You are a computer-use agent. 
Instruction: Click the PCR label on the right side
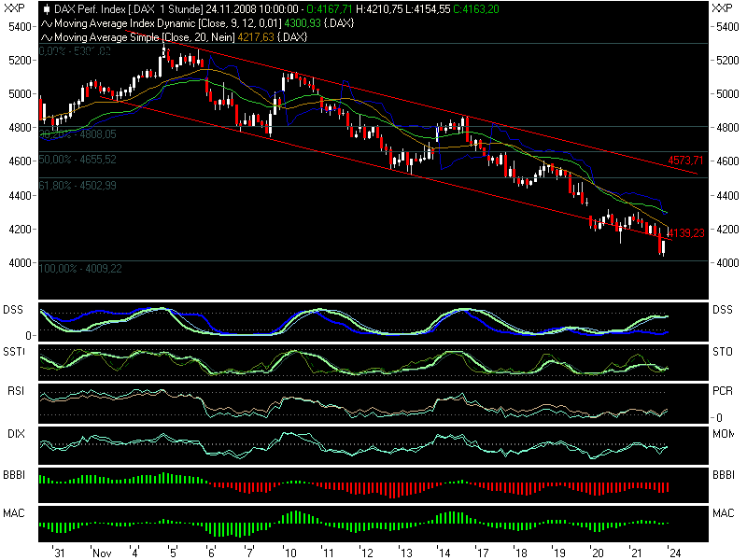click(x=724, y=392)
